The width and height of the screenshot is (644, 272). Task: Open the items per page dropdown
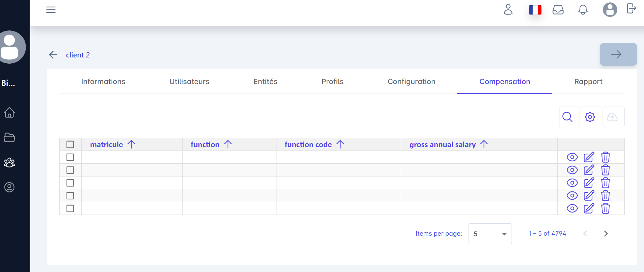pos(489,234)
